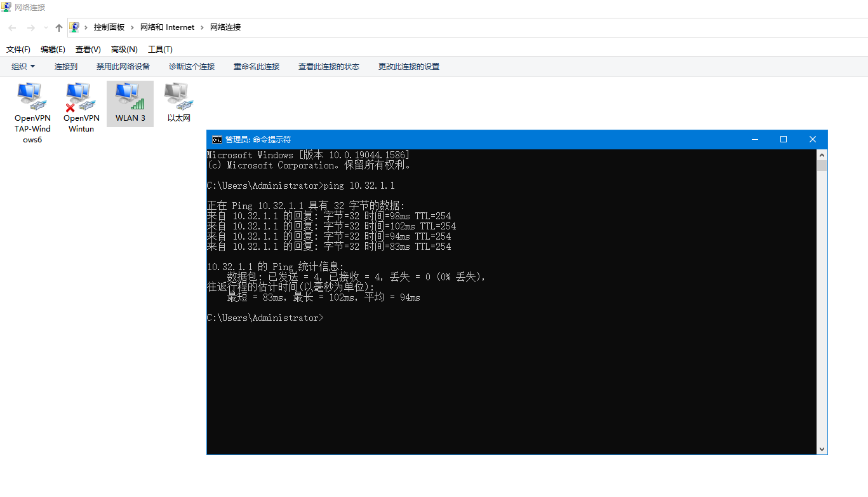Click the 网络连接 window title icon

[x=6, y=7]
